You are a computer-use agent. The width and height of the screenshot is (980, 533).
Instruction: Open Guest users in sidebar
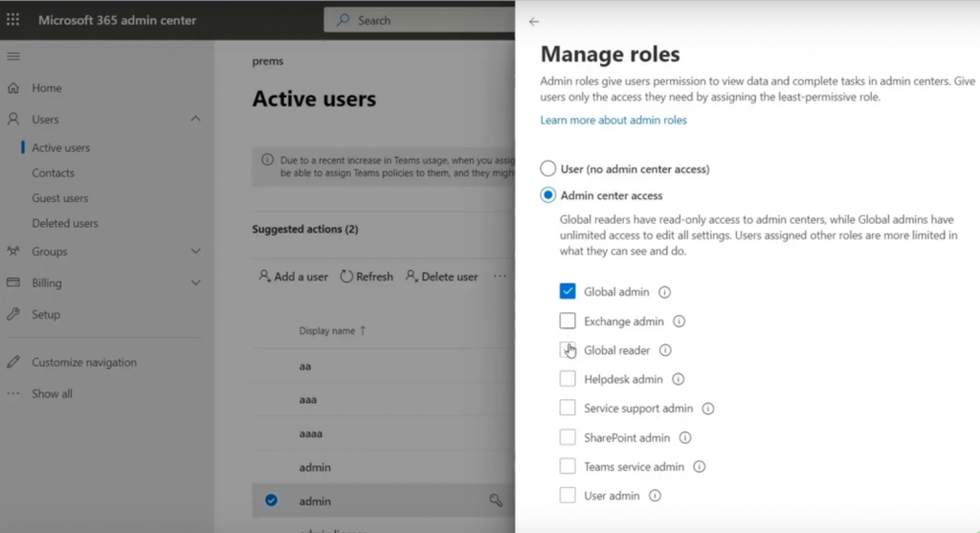click(x=60, y=198)
